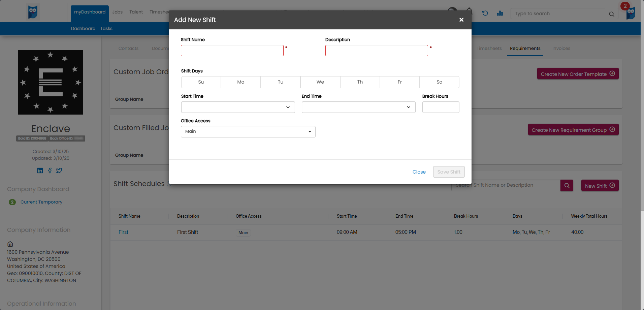This screenshot has width=644, height=310.
Task: Click the Create New Order Template button
Action: [578, 74]
